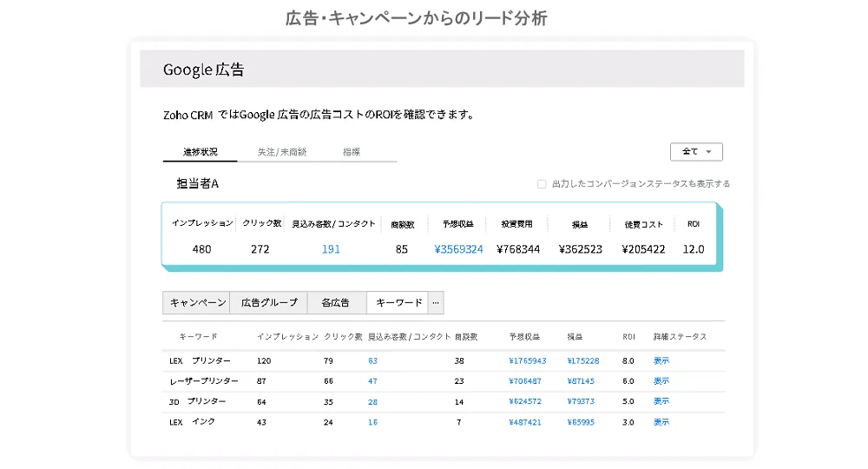Switch to the 失注/未商談 tab
The image size is (868, 469).
point(282,152)
